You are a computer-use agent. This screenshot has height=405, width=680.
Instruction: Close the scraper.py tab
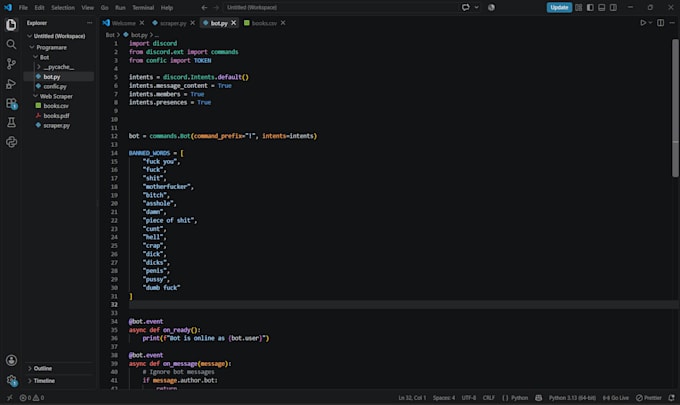coord(193,23)
